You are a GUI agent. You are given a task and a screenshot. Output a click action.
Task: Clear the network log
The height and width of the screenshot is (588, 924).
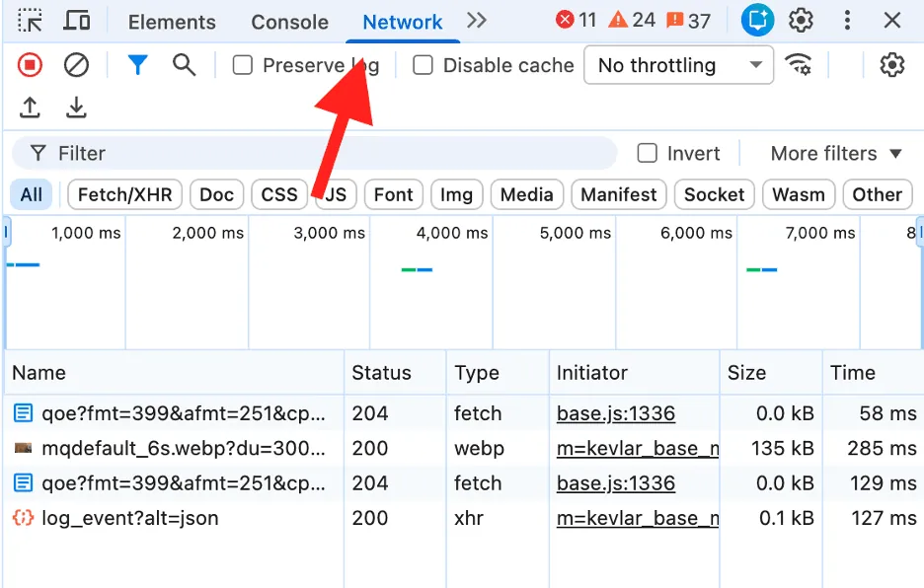click(76, 65)
